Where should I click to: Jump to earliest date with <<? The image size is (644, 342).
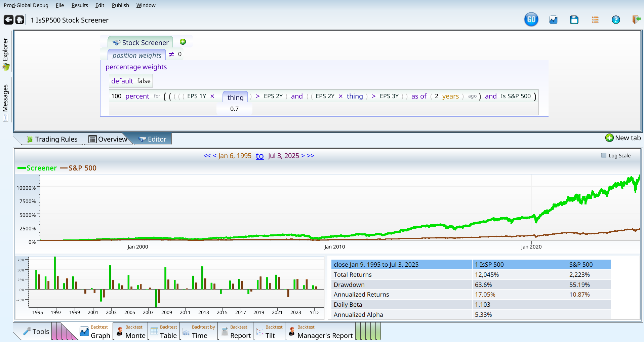pos(207,156)
